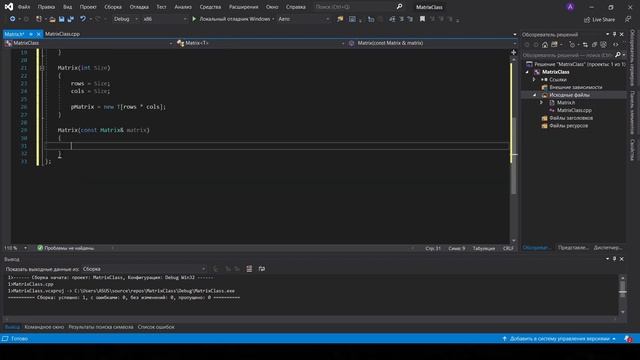Viewport: 640px width, 360px height.
Task: Click the search magnifier in the title bar
Action: (399, 7)
